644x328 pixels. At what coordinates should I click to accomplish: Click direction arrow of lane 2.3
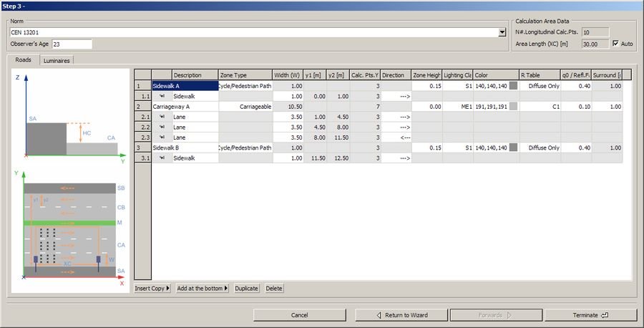coord(396,138)
